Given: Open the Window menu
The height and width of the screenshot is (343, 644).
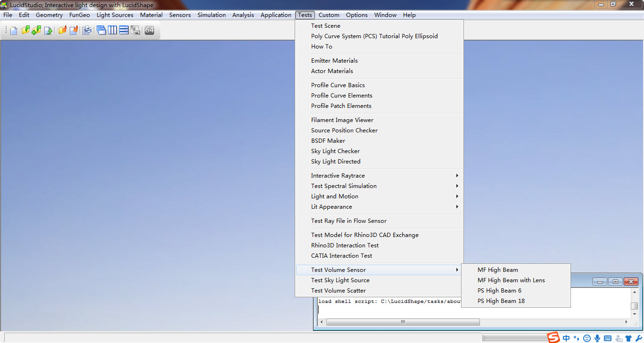Looking at the screenshot, I should click(386, 15).
